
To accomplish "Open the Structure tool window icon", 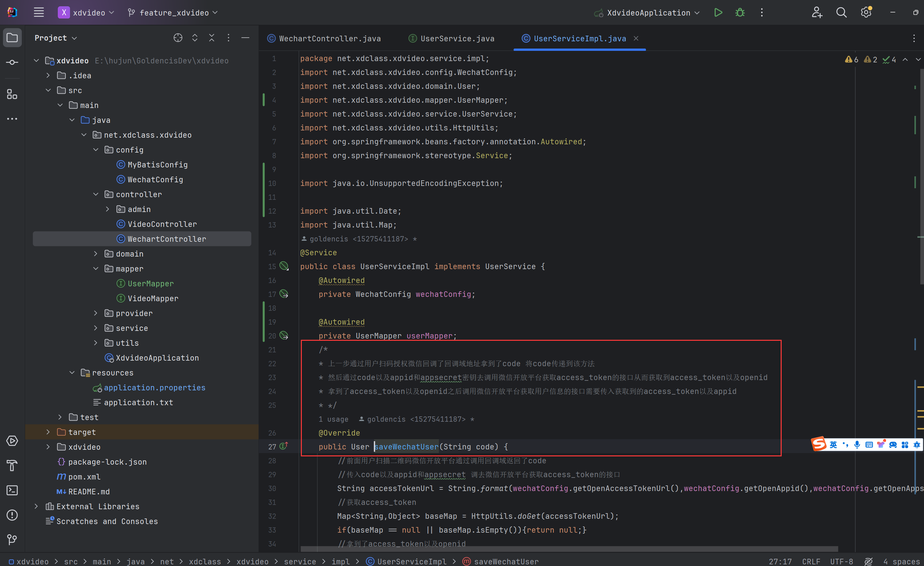I will pyautogui.click(x=12, y=94).
